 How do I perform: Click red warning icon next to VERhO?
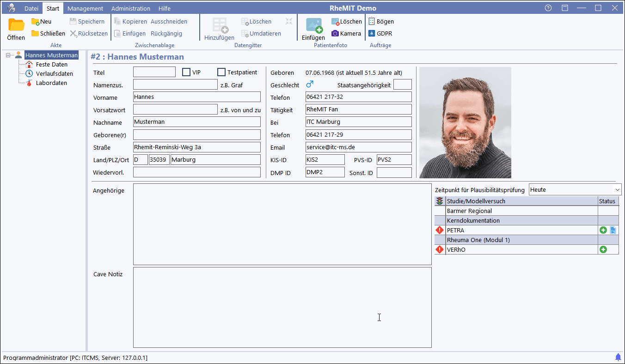pos(440,249)
